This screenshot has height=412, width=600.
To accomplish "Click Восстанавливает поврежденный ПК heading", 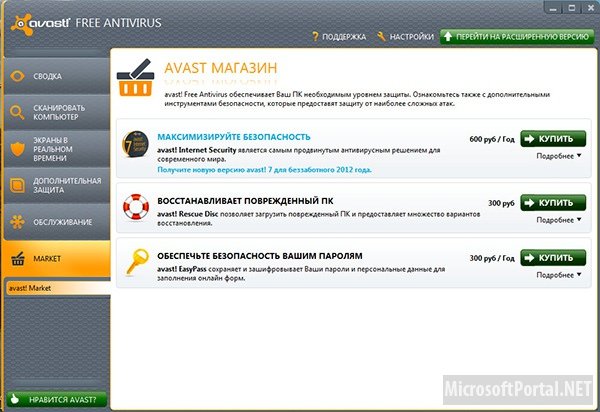I will click(x=245, y=201).
